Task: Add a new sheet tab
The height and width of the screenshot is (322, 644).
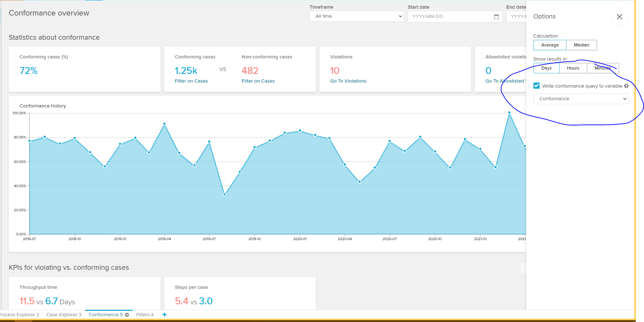Action: 165,315
